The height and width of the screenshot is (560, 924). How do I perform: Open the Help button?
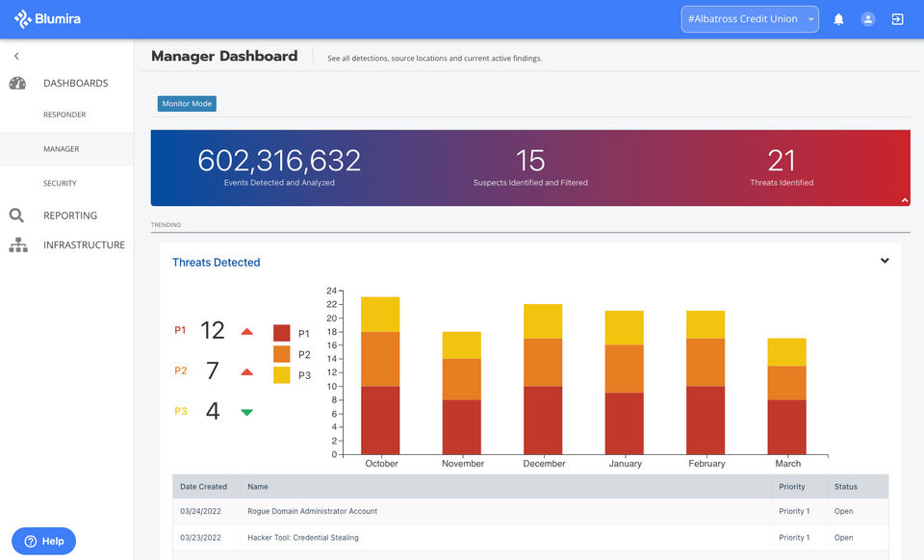(43, 541)
